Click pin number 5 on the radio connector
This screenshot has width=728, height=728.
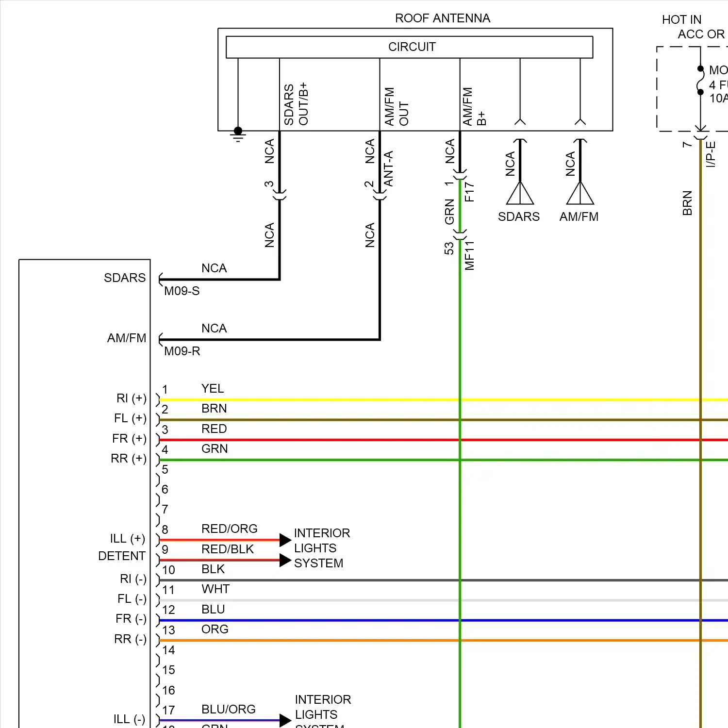[x=165, y=469]
